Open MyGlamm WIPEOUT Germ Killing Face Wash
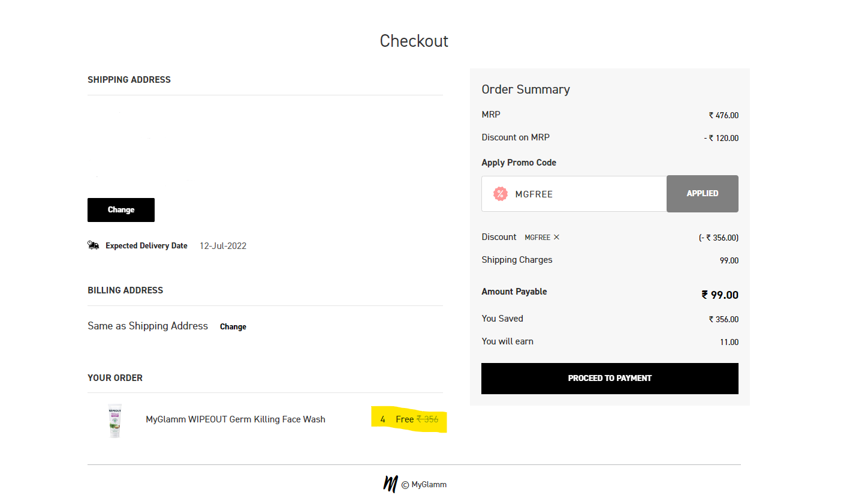The image size is (868, 504). tap(236, 419)
